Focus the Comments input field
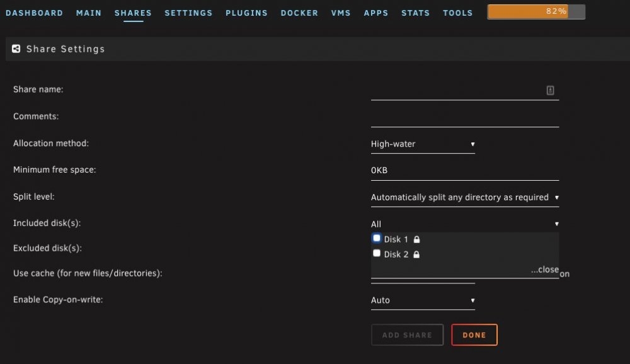630x364 pixels. coord(465,117)
